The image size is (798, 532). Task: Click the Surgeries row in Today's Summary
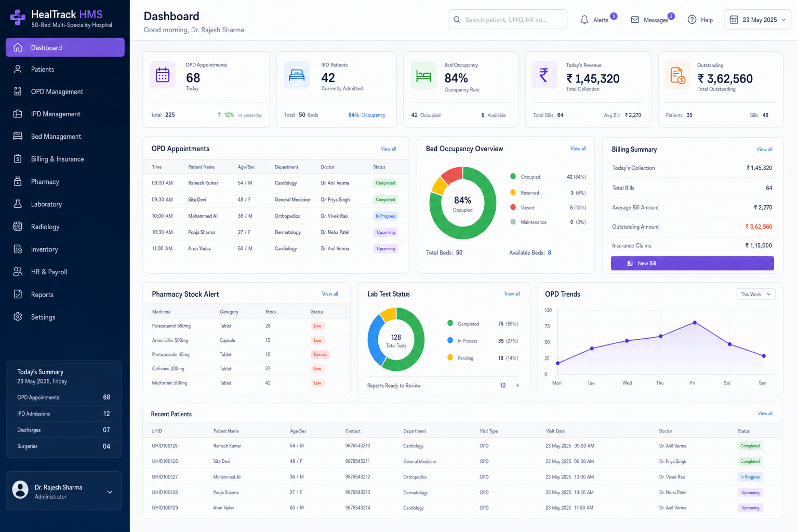(63, 446)
